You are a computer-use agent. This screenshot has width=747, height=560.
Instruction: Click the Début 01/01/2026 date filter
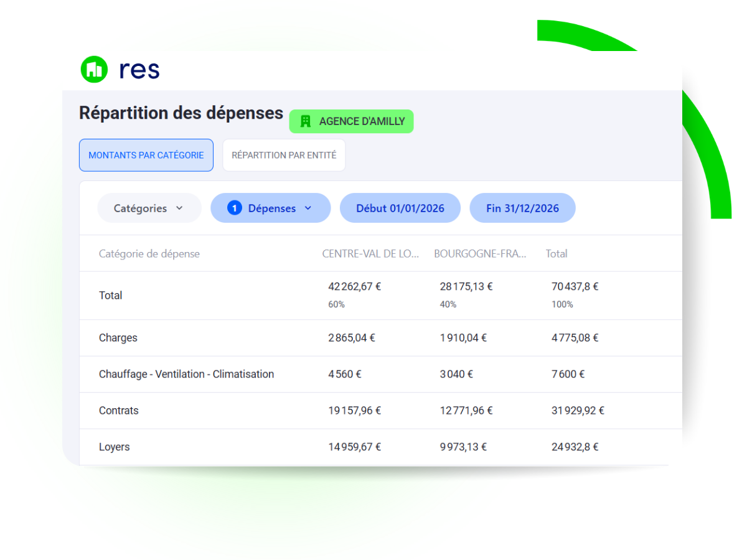tap(400, 208)
